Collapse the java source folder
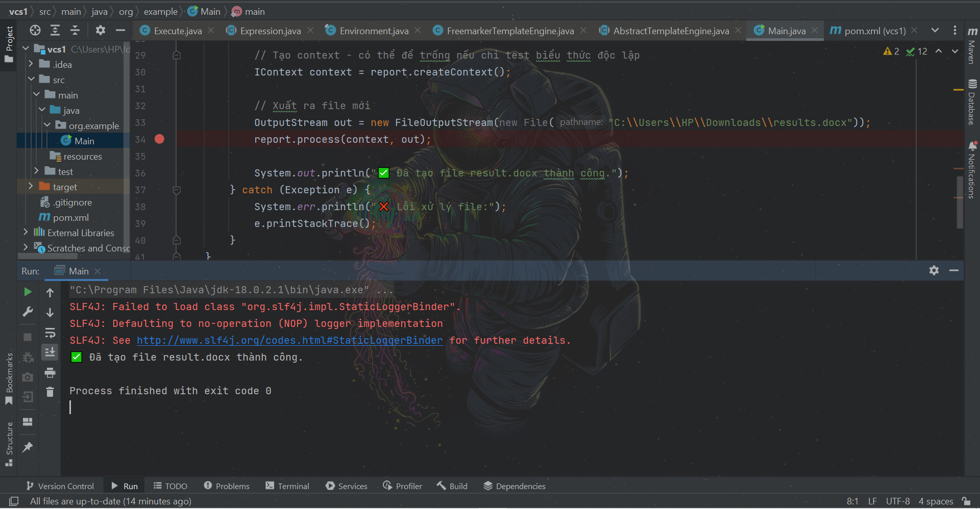This screenshot has width=980, height=509. [42, 110]
